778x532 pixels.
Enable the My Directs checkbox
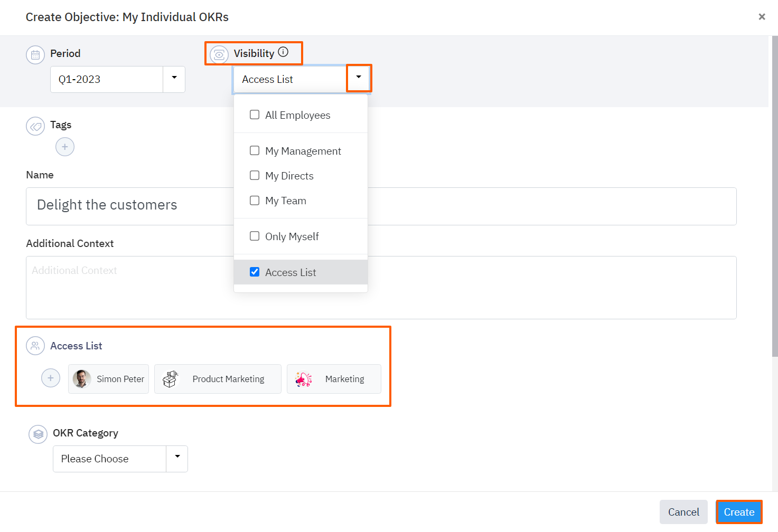[254, 175]
